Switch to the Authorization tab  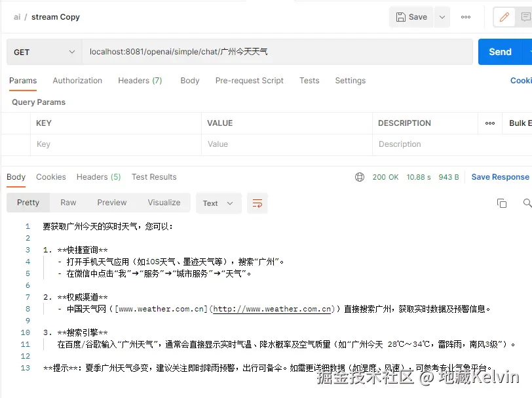pos(77,81)
